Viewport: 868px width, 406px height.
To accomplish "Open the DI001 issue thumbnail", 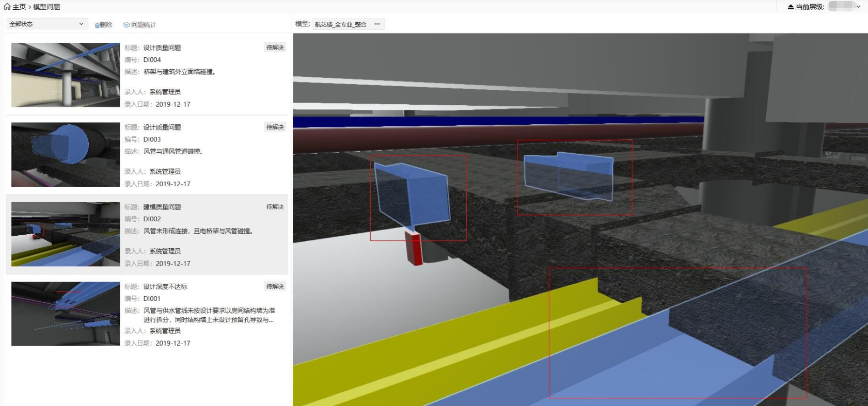I will pyautogui.click(x=66, y=314).
